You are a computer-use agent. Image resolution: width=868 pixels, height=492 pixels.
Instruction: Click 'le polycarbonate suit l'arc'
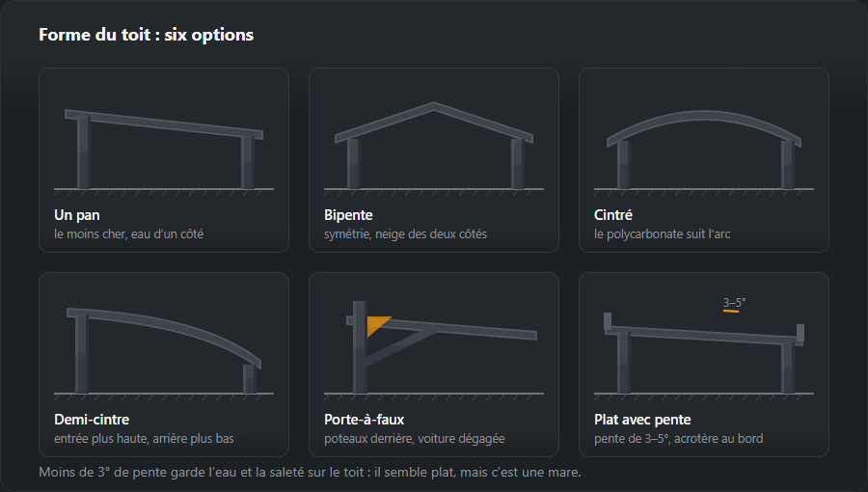click(x=662, y=234)
